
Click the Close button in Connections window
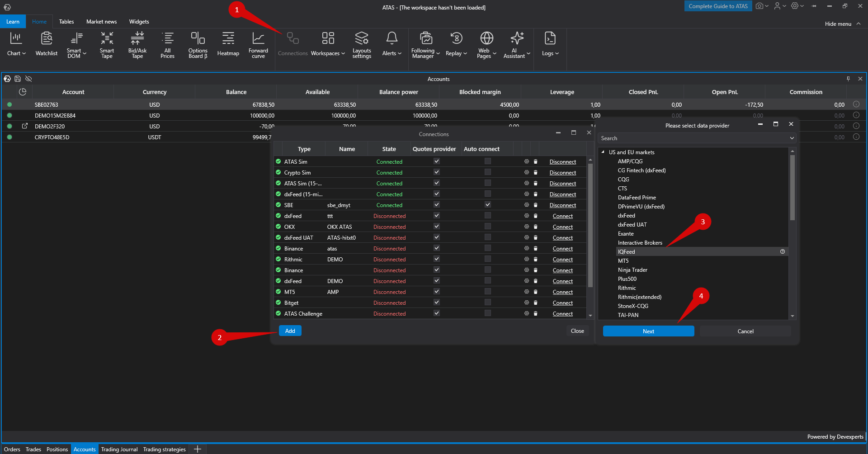tap(577, 331)
